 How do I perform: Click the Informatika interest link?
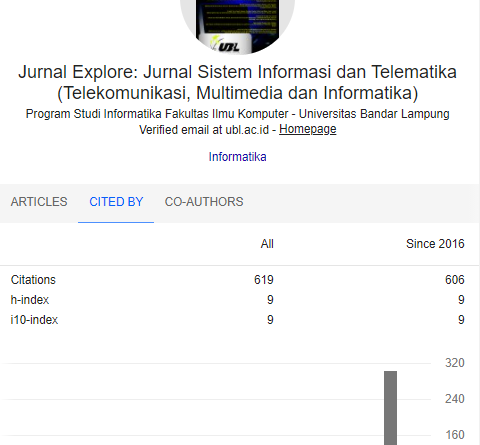click(237, 157)
